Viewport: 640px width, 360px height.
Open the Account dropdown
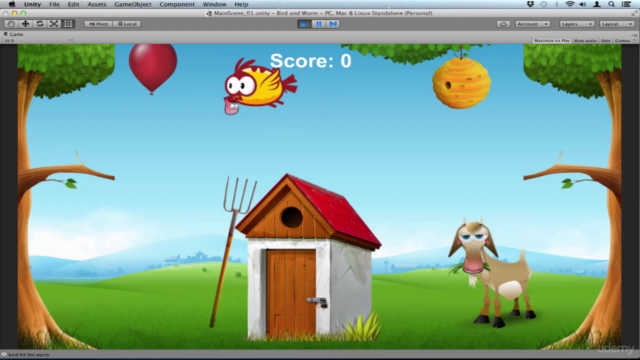532,24
